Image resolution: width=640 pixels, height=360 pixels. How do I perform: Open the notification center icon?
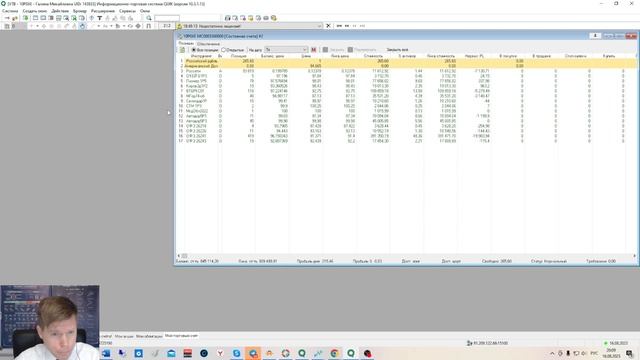pos(630,353)
